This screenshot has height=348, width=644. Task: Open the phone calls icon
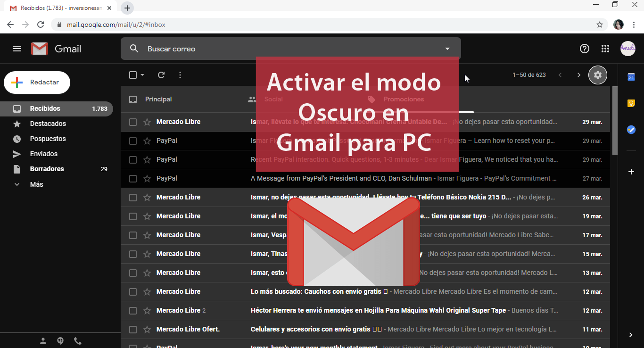click(77, 340)
